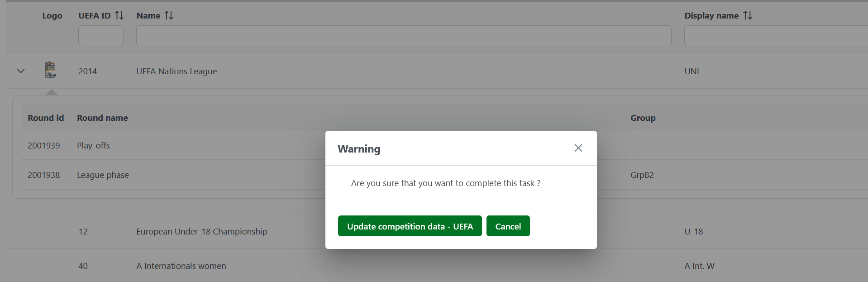Select the European Under-18 Championship row

point(202,232)
